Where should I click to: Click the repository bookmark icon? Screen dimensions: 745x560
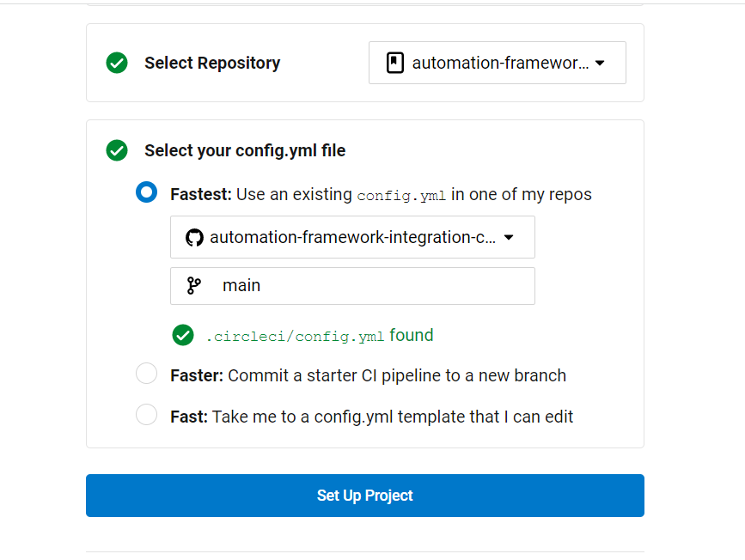pos(394,63)
